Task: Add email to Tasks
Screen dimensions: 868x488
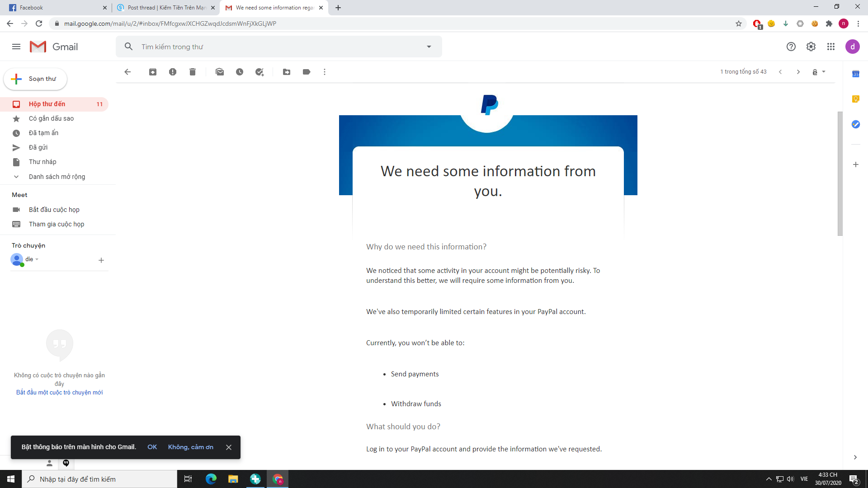Action: coord(259,72)
